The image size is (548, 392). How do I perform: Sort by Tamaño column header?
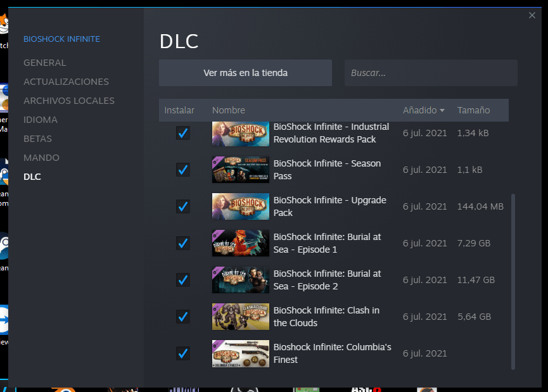(473, 110)
